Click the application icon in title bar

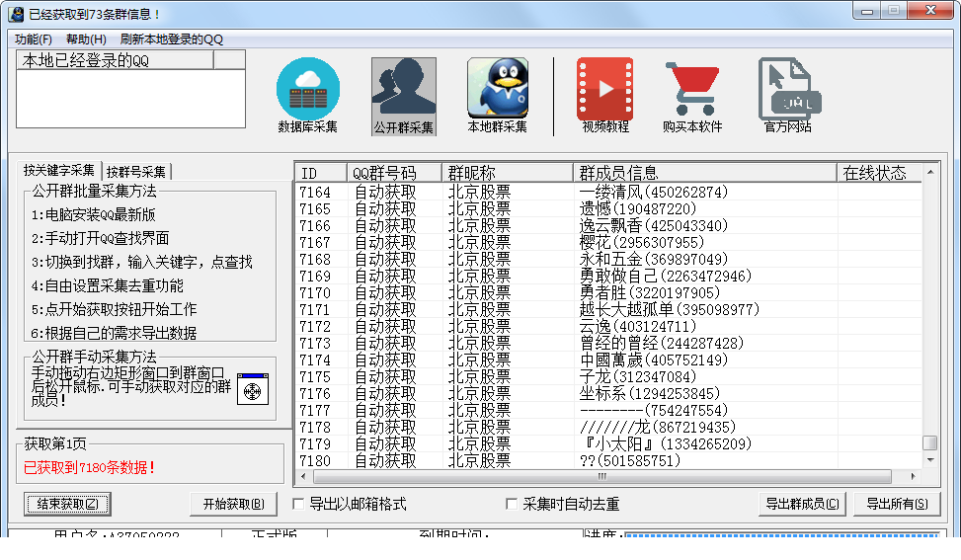click(x=16, y=13)
